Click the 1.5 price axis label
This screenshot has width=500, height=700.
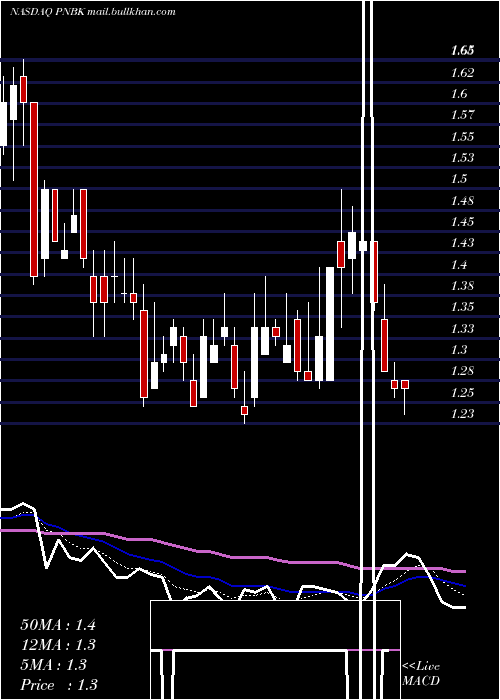point(459,179)
